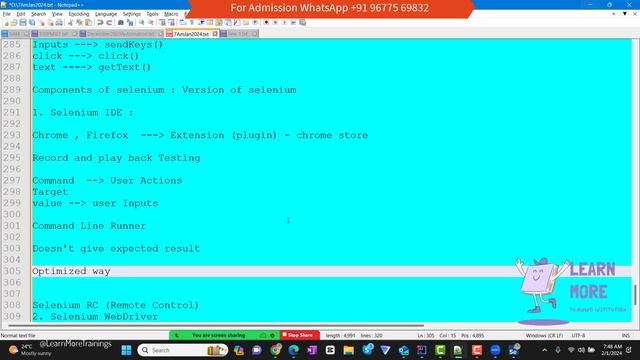Screen dimensions: 640x360
Task: Open Notepad++ from the taskbar
Action: (x=458, y=350)
